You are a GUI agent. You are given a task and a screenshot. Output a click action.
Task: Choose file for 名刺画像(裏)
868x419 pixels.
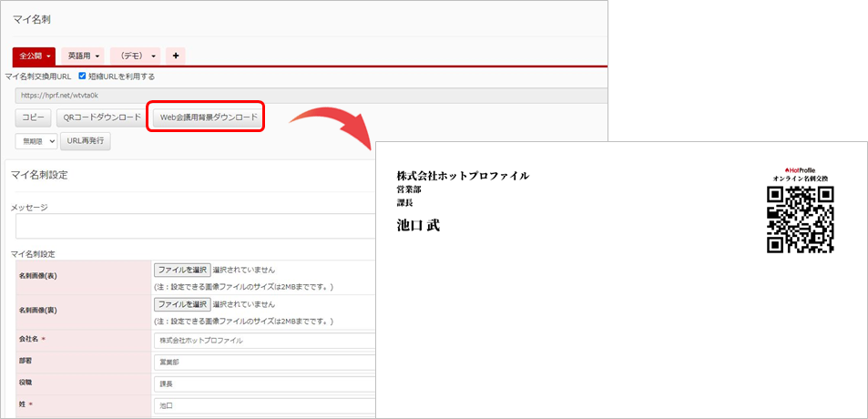(181, 304)
